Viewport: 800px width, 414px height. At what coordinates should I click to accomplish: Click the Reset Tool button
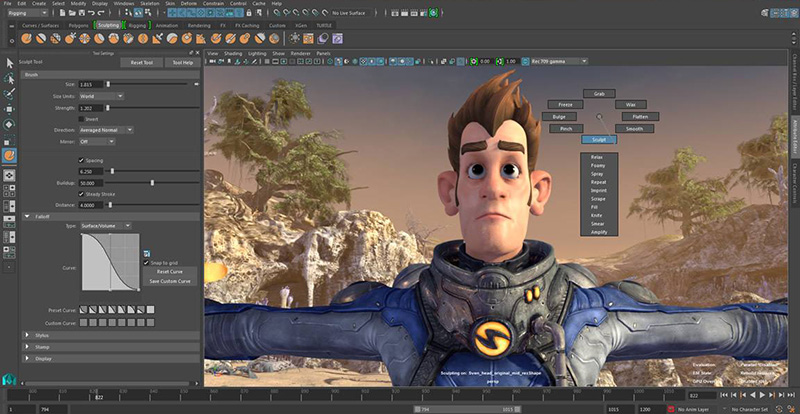pyautogui.click(x=142, y=63)
